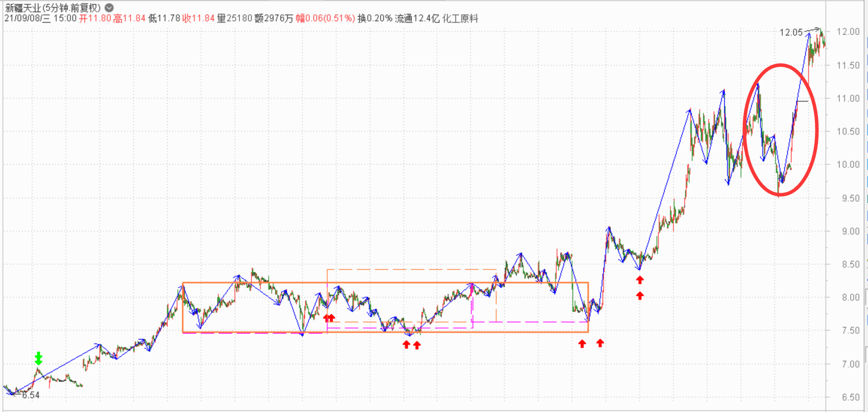Click the rightmost red arrow below the orange box
The height and width of the screenshot is (412, 868).
pyautogui.click(x=600, y=343)
